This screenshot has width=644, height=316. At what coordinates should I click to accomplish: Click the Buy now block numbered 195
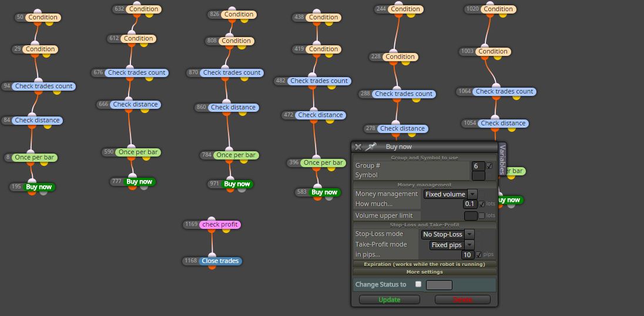(x=39, y=187)
